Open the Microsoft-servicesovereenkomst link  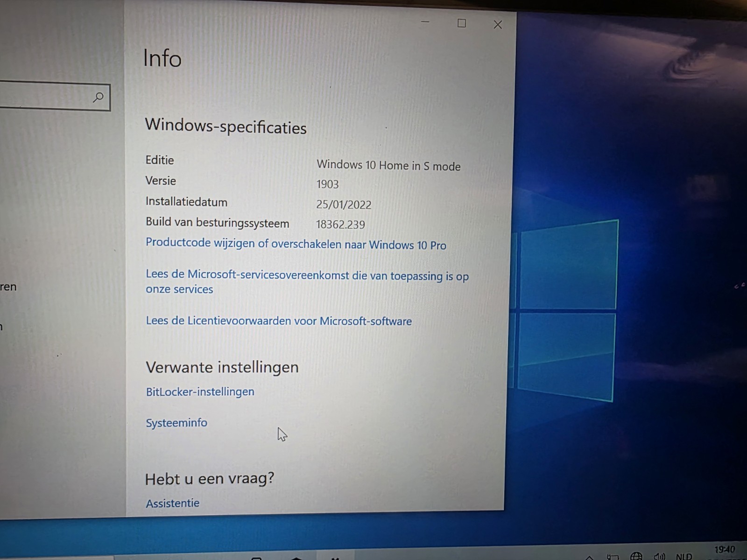(307, 281)
